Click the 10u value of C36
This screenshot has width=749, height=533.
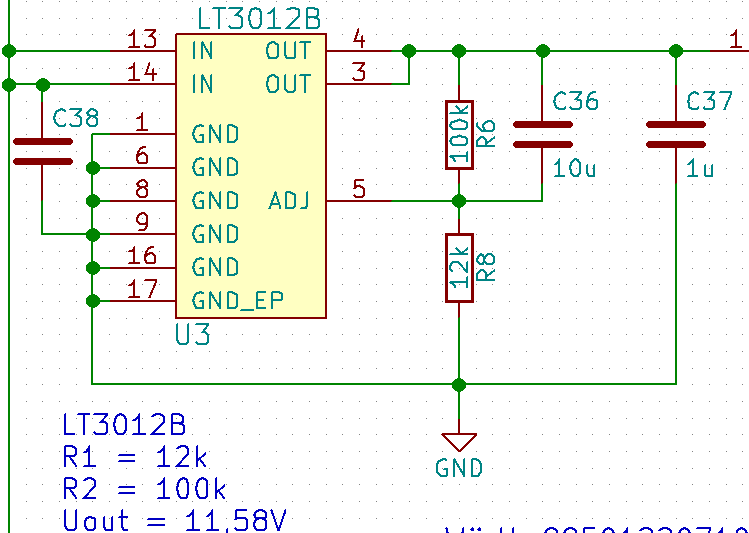pyautogui.click(x=575, y=169)
